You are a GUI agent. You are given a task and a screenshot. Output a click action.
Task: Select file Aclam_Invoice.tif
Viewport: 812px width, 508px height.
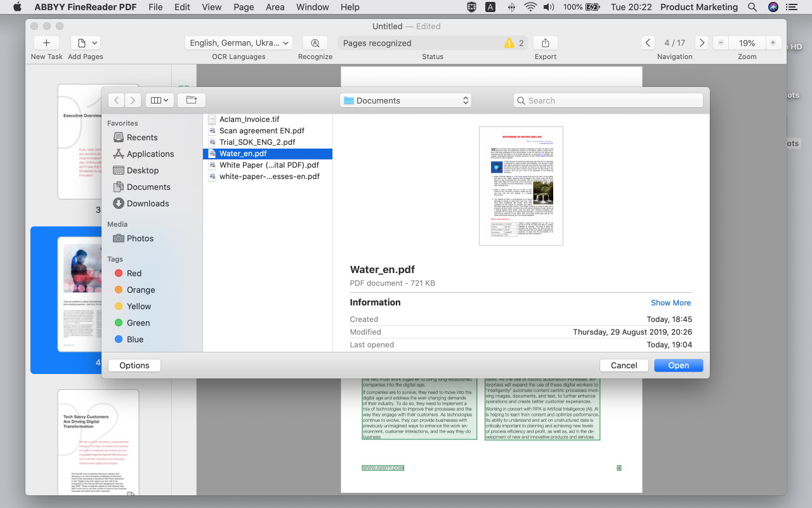point(268,119)
